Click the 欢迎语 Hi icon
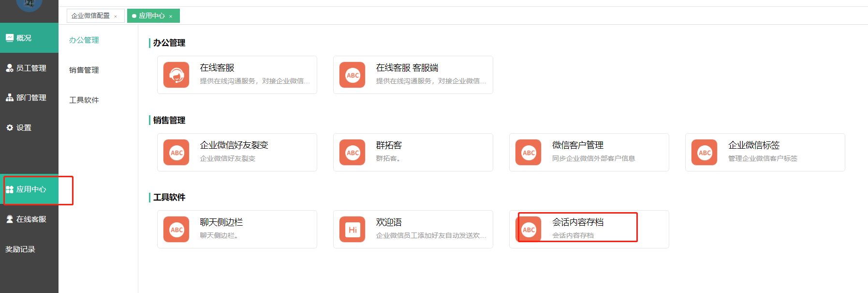Screen dimensions: 868x293 (352, 230)
